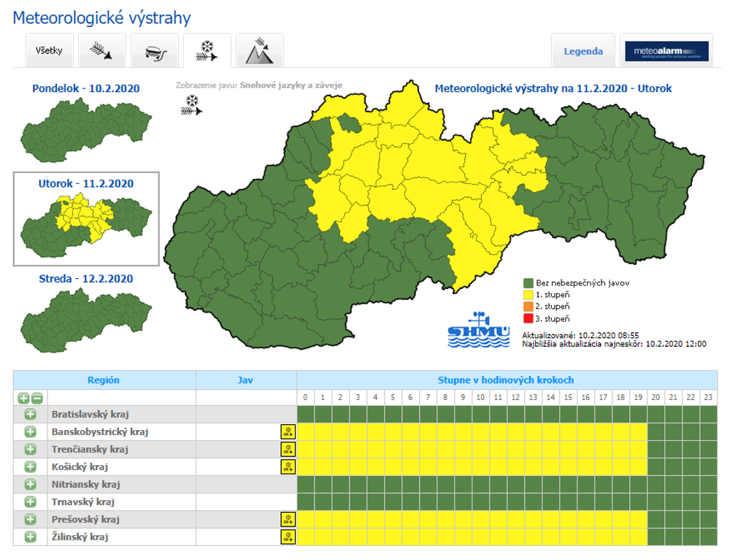Click the SHMÚ logo
Screen dimensions: 730x560
tap(479, 329)
